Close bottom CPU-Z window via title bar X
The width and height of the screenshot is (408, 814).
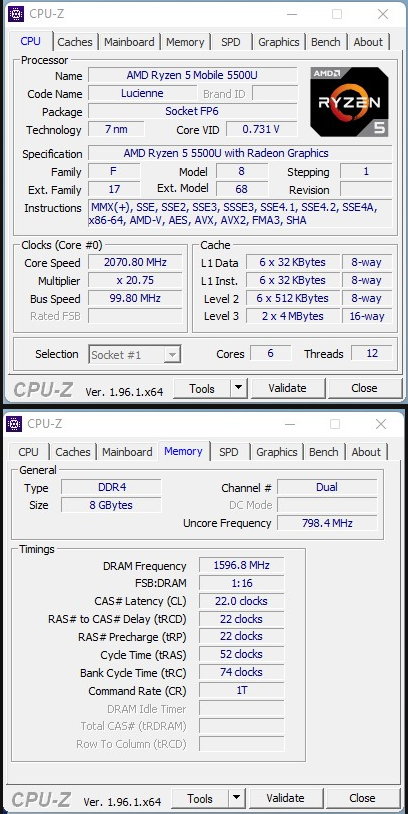click(x=380, y=424)
